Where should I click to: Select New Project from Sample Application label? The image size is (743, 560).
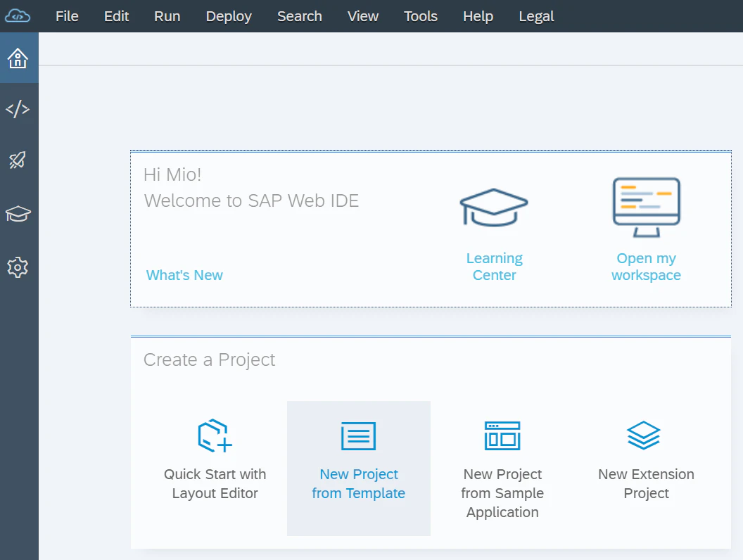[x=502, y=493]
